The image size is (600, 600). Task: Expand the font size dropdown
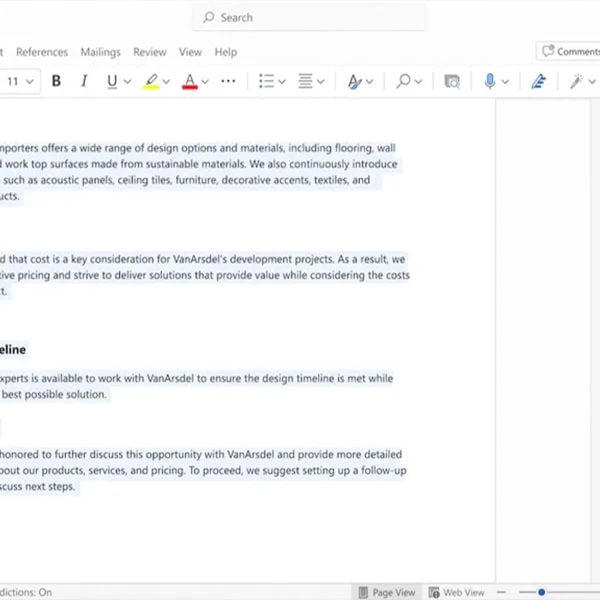click(x=30, y=81)
